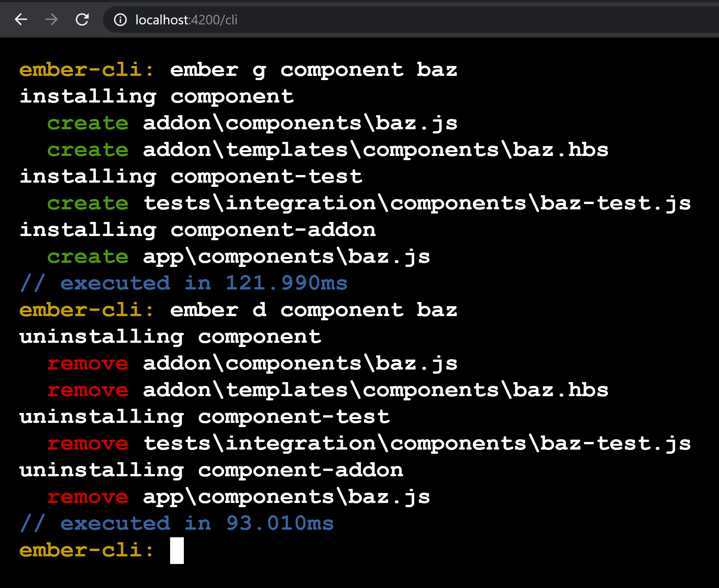
Task: Click the last yellow 'ember-cli:' prompt label
Action: 87,550
